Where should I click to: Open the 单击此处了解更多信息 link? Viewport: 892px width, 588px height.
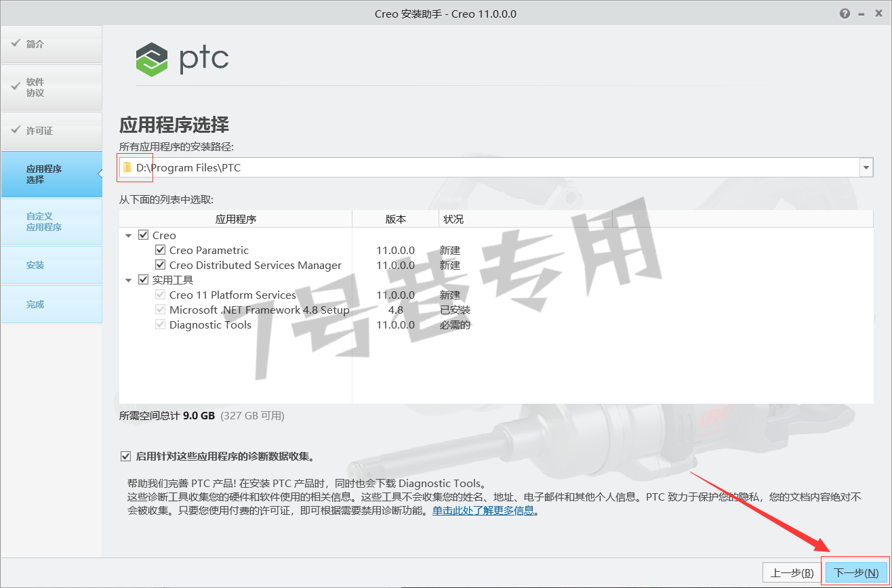pos(483,511)
